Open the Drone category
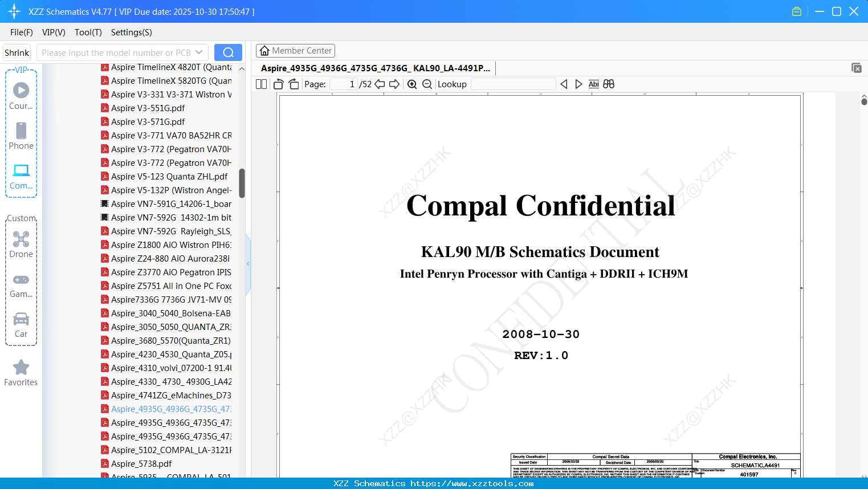The width and height of the screenshot is (868, 489). click(x=21, y=239)
